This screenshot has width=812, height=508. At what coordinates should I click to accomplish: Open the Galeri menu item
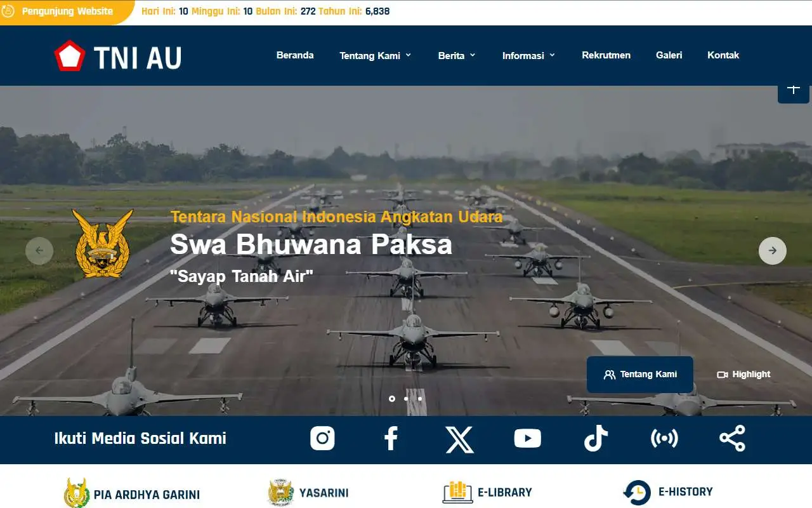coord(669,55)
